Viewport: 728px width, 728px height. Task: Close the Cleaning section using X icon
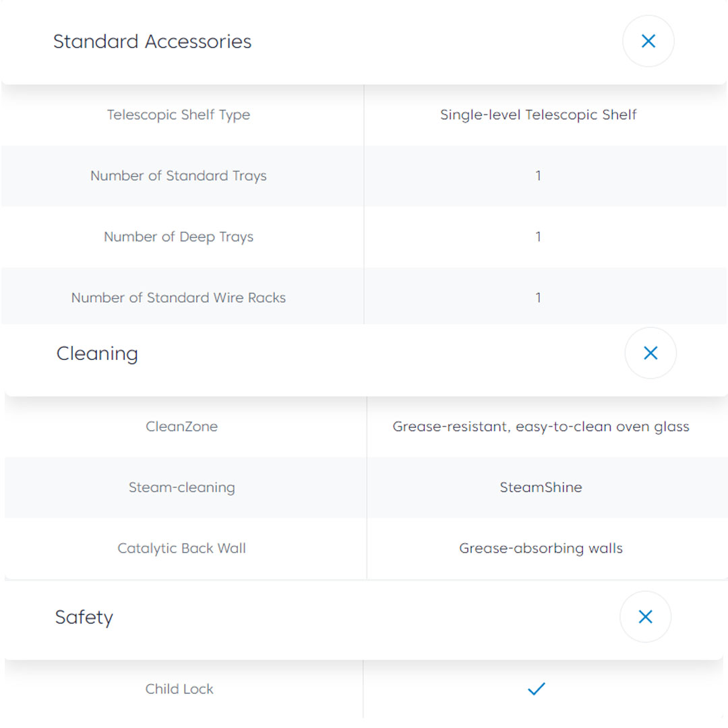point(650,353)
